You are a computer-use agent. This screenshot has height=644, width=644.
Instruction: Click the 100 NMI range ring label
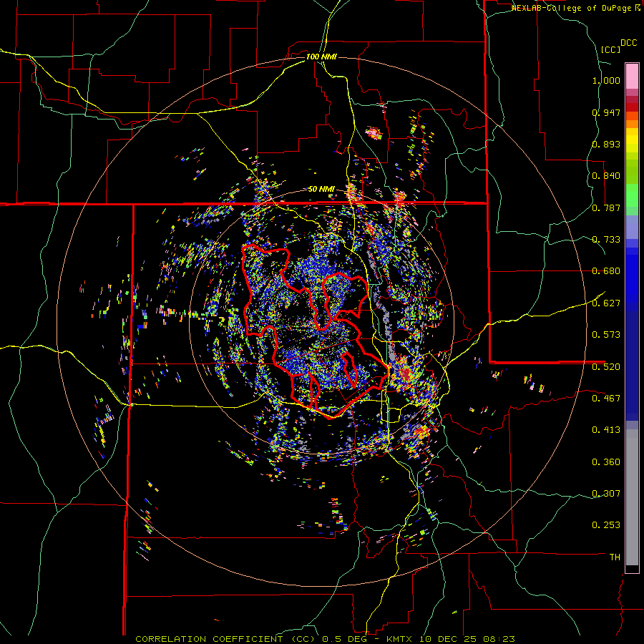pos(321,57)
